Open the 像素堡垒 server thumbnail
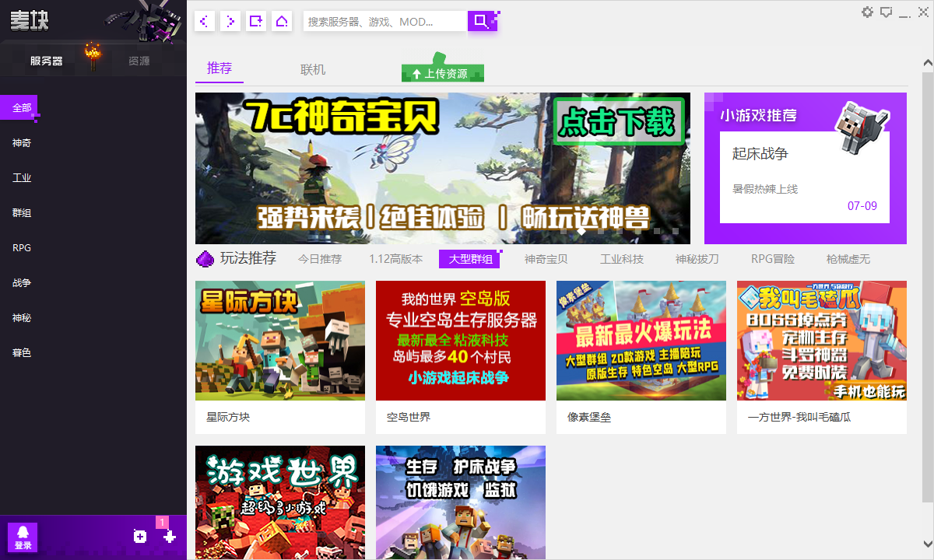The width and height of the screenshot is (934, 560). (641, 341)
